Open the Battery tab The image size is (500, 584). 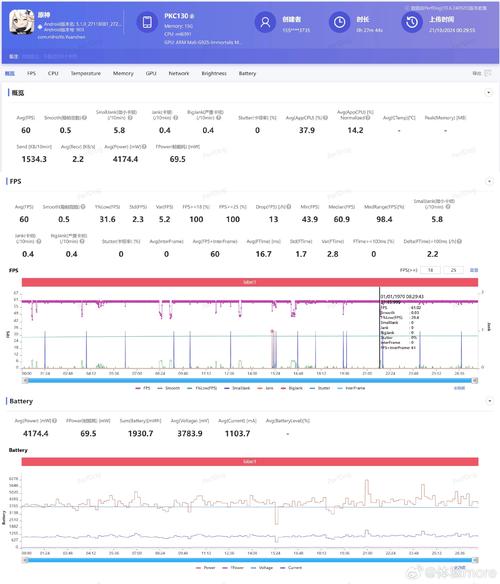pyautogui.click(x=247, y=73)
